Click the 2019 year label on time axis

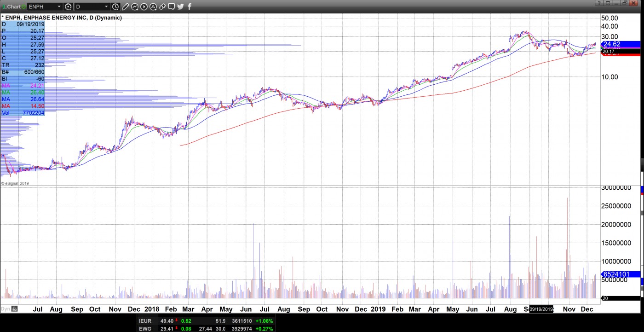(378, 309)
